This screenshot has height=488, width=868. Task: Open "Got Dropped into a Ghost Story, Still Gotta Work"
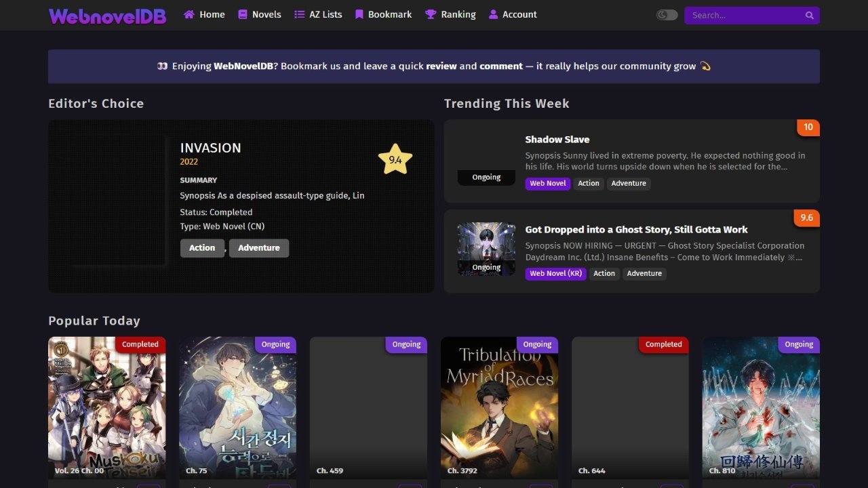click(x=637, y=230)
